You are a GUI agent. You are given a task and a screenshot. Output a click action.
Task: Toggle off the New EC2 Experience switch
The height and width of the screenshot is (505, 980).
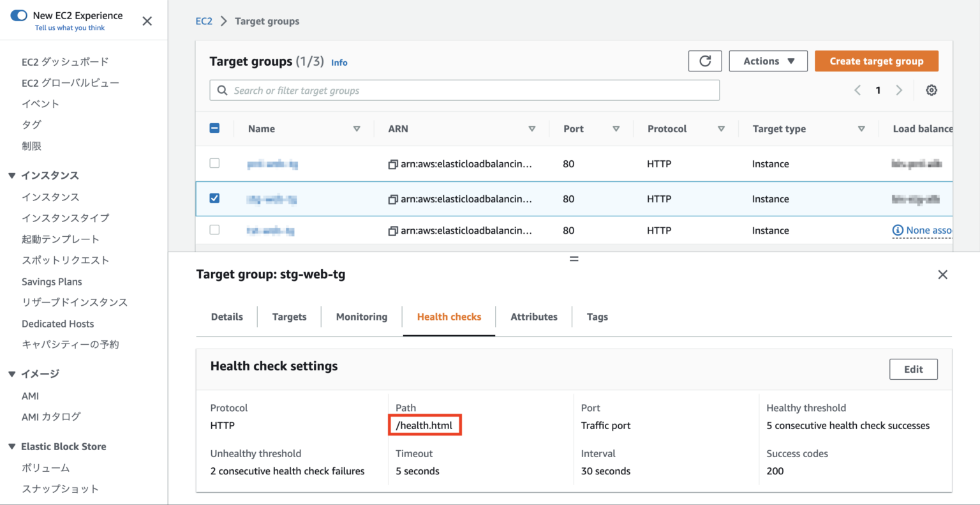(x=17, y=14)
